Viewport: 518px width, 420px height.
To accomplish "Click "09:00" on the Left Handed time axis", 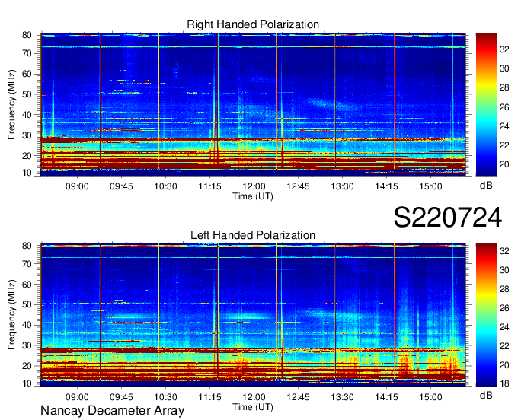I will coord(77,397).
